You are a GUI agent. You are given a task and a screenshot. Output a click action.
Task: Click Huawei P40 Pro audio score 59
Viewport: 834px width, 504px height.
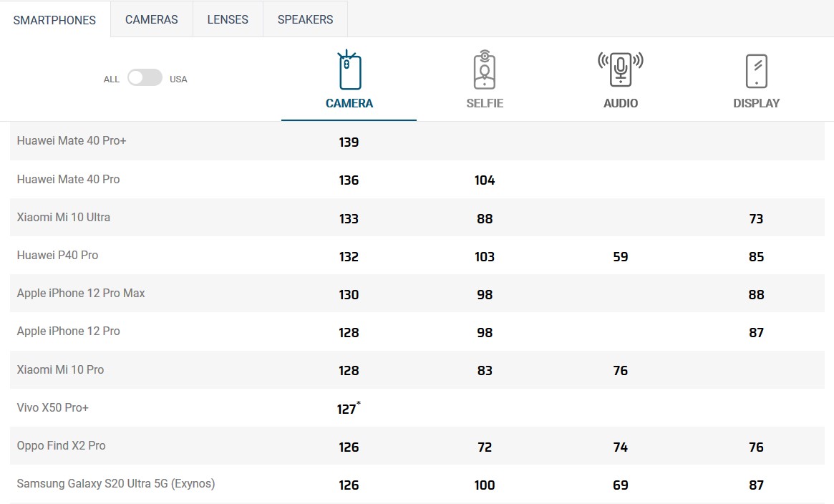(620, 256)
